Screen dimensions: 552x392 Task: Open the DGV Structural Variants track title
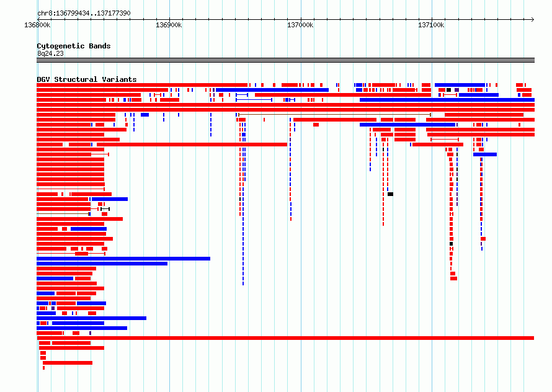coord(87,79)
